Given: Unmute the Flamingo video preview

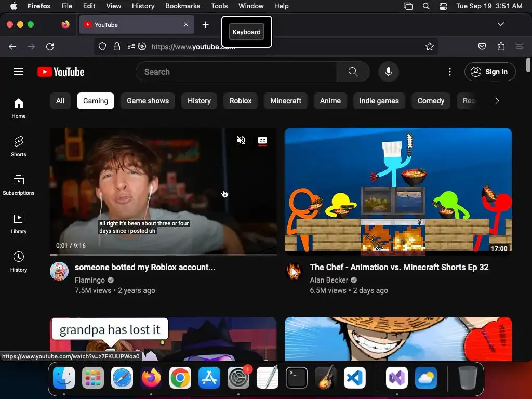Looking at the screenshot, I should pos(241,140).
